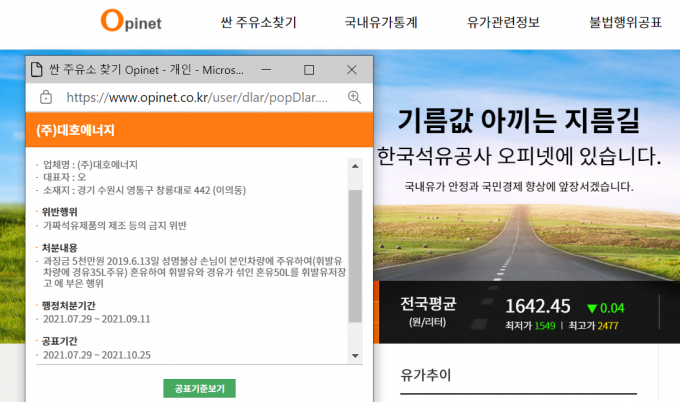This screenshot has width=680, height=402.
Task: Click scrollbar down arrow in popup
Action: pyautogui.click(x=355, y=356)
